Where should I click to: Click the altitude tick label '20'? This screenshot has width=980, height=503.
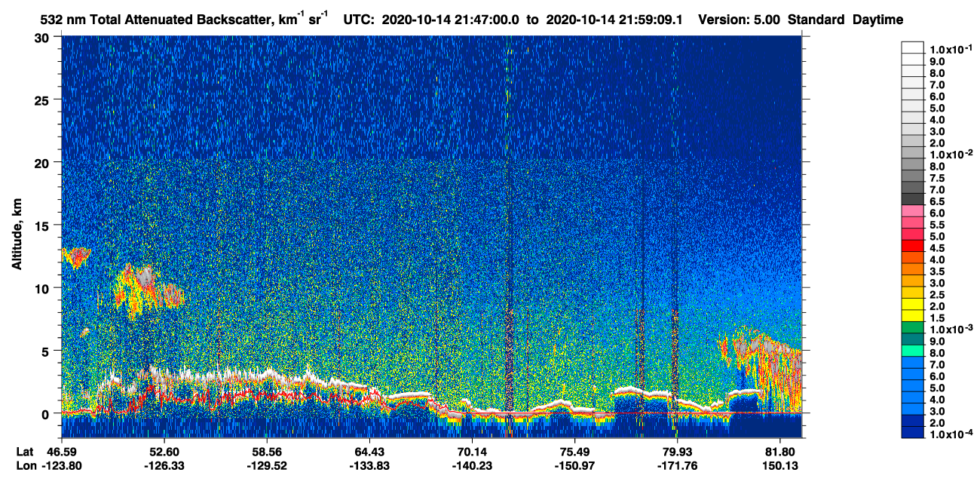[x=43, y=163]
